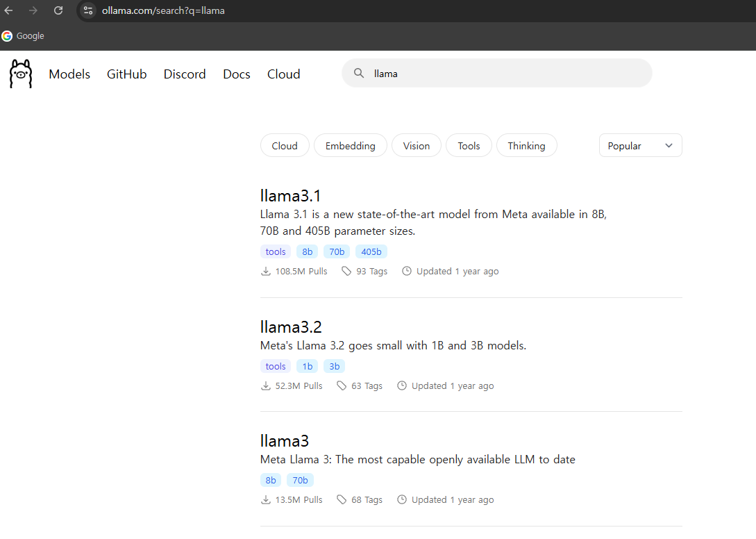Click description 'Meta's Llama 3.2 goes small'
The width and height of the screenshot is (756, 539).
393,345
